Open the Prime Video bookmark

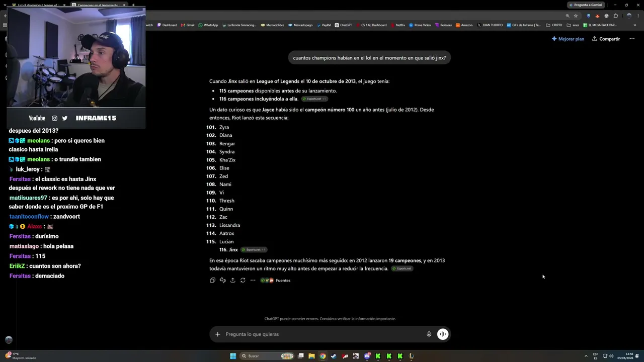pos(420,25)
